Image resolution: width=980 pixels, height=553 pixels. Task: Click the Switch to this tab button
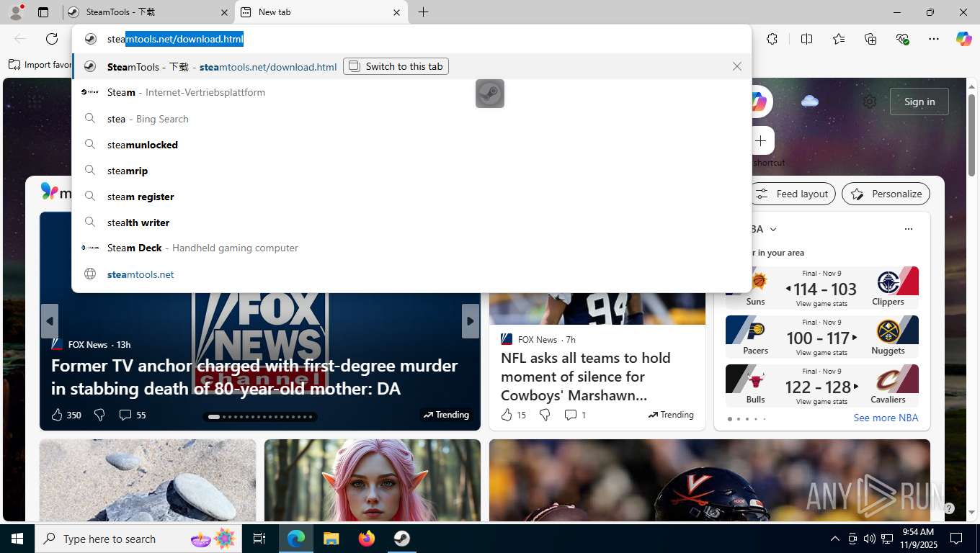coord(396,66)
